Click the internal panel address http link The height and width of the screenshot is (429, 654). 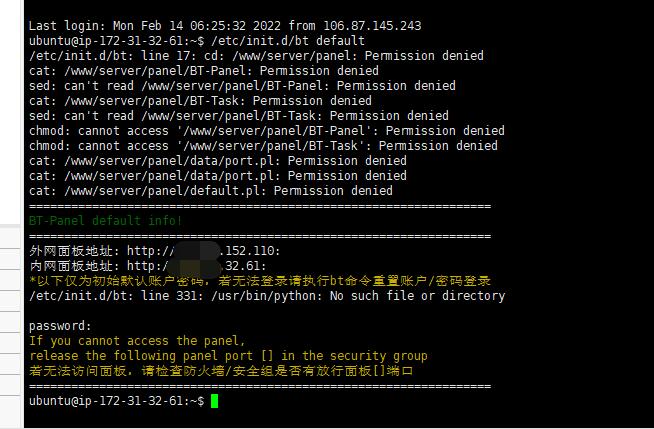[196, 266]
